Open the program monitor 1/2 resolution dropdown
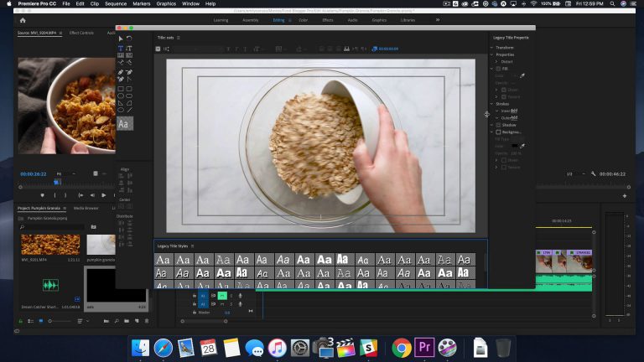Viewport: 644px width, 362px height. point(576,174)
